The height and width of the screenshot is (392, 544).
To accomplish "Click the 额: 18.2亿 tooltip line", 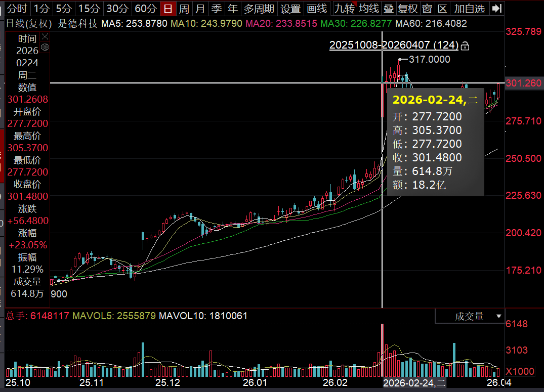I will 419,185.
